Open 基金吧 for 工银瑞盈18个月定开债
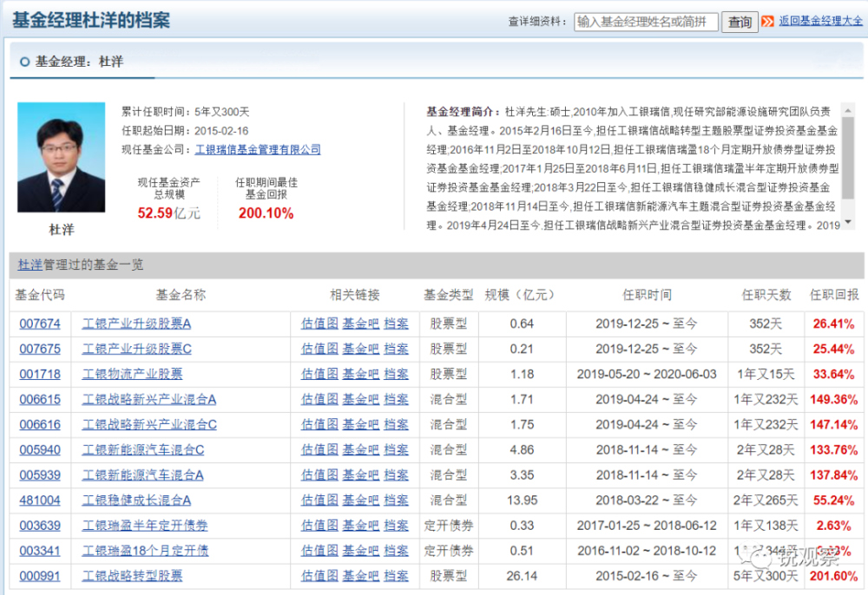This screenshot has height=595, width=868. pyautogui.click(x=360, y=551)
